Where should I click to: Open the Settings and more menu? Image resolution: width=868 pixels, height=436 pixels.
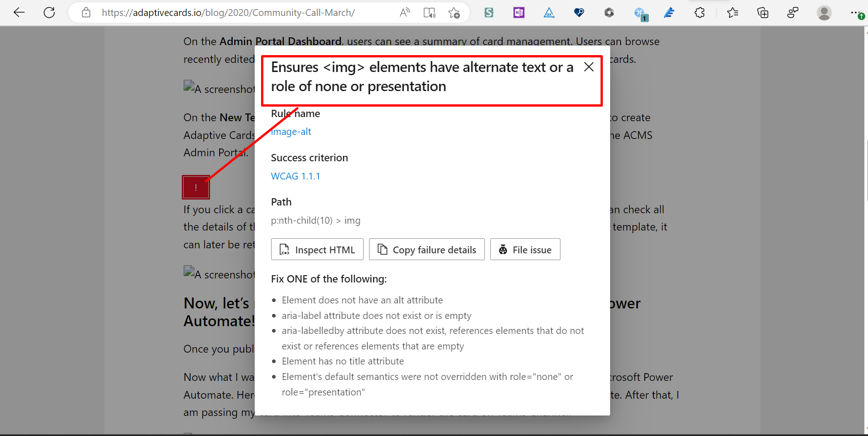click(x=856, y=13)
